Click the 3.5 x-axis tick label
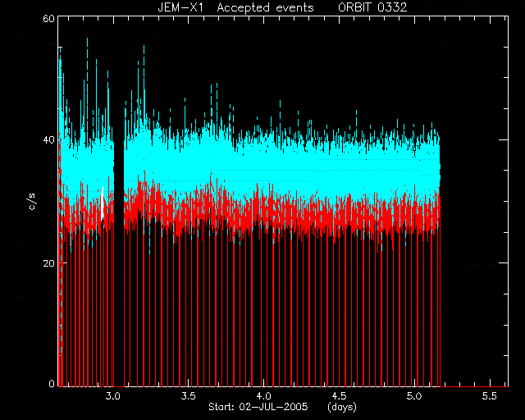Viewport: 525px width, 420px height. (x=188, y=396)
